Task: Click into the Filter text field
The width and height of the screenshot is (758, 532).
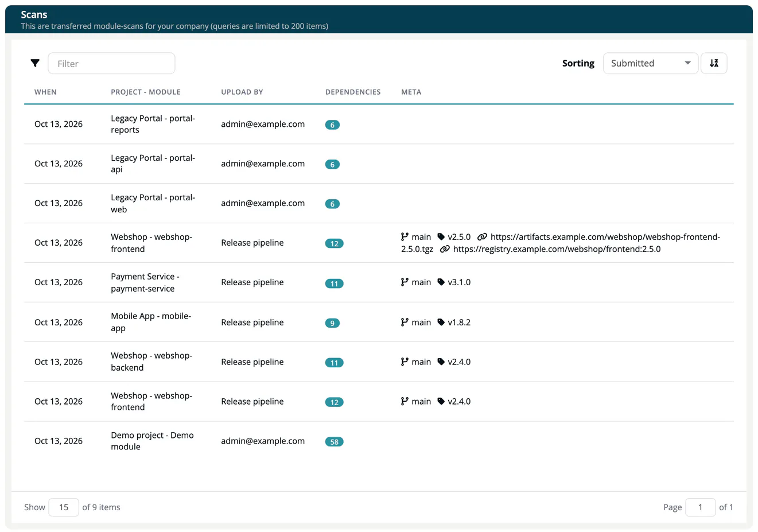Action: 111,63
